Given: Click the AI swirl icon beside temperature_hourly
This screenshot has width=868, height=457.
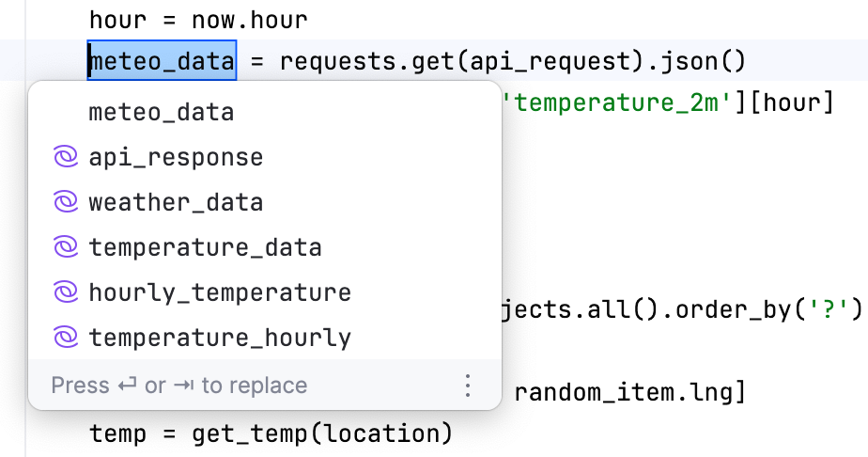Looking at the screenshot, I should pos(66,337).
